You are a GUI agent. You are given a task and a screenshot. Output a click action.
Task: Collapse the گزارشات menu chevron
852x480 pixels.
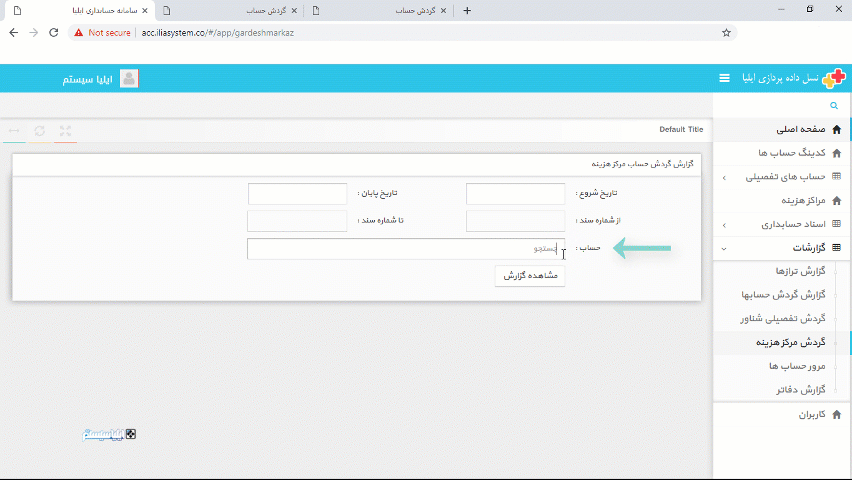coord(724,248)
